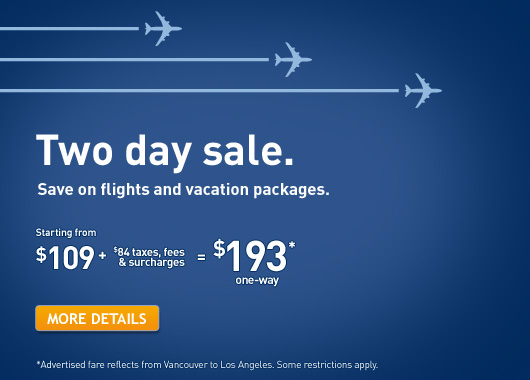This screenshot has width=530, height=380.
Task: Click the equals sign before $193
Action: (x=201, y=257)
